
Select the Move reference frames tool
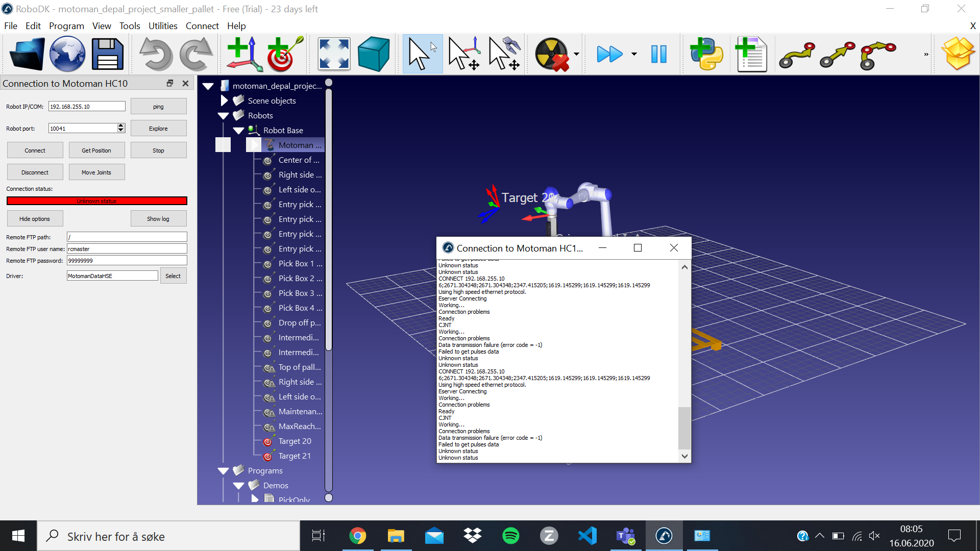pos(463,54)
